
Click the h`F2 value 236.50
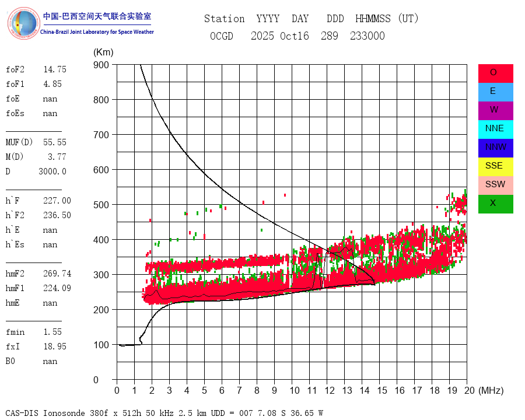pyautogui.click(x=57, y=215)
